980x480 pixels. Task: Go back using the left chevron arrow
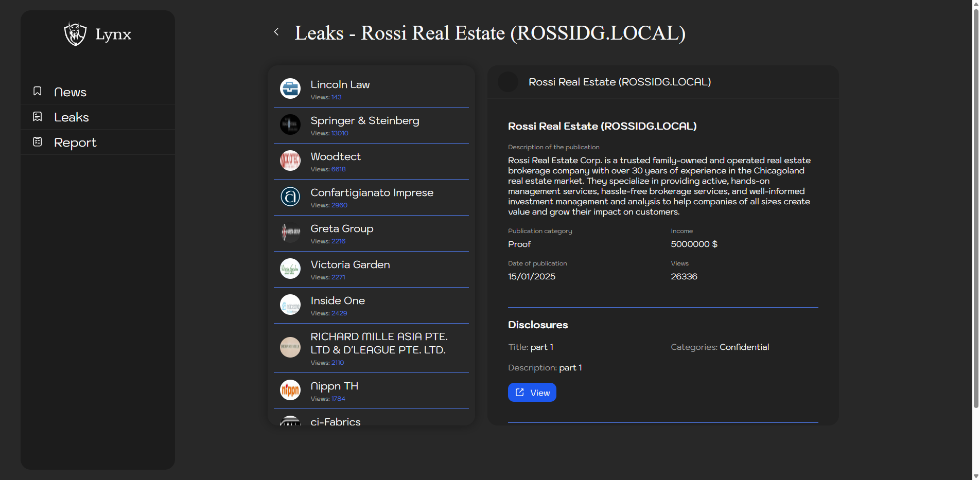click(276, 32)
